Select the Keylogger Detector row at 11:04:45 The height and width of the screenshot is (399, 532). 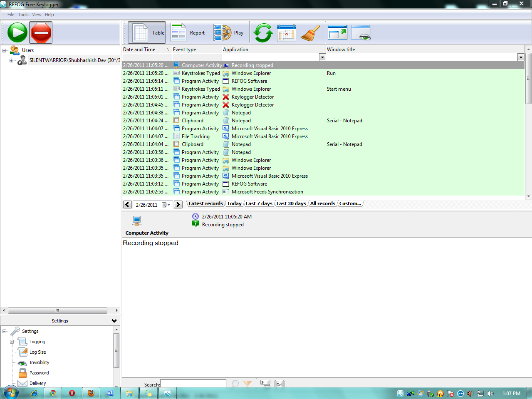pos(324,105)
